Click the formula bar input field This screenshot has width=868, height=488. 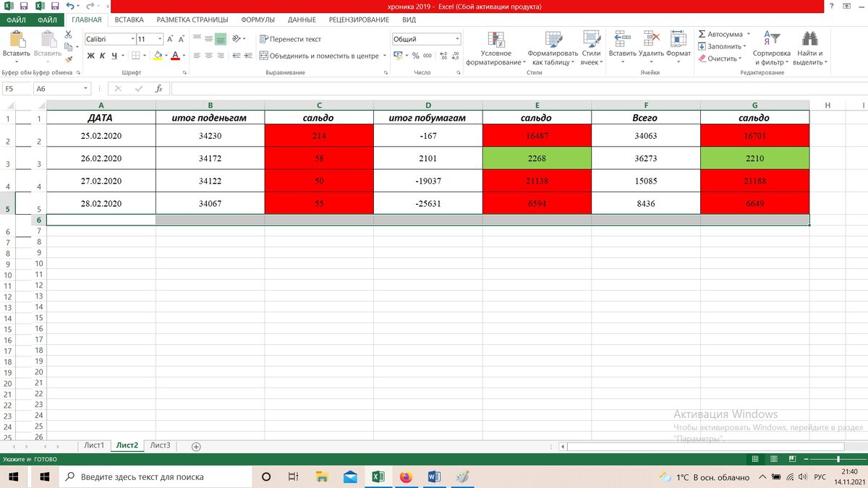click(x=519, y=88)
